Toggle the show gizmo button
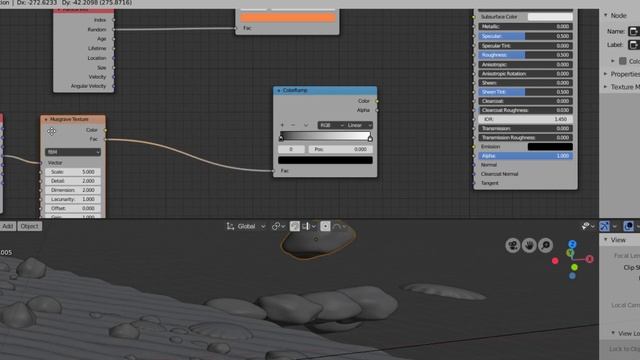 pos(604,226)
